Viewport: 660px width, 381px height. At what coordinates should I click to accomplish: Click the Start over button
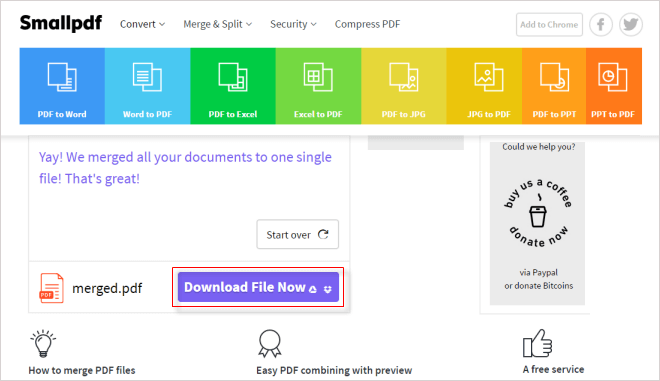pyautogui.click(x=298, y=234)
